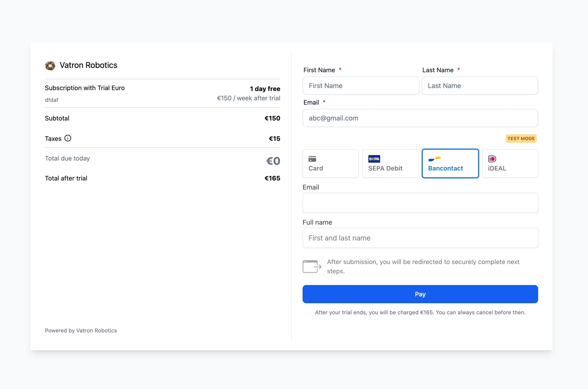This screenshot has height=389, width=588.
Task: Click the Vatron Robotics company name
Action: [x=88, y=65]
